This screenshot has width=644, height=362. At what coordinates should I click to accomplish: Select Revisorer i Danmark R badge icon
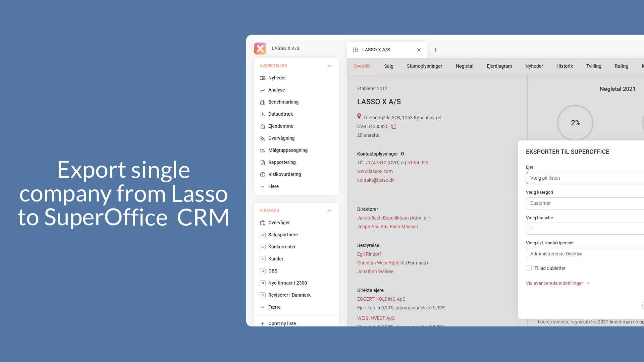263,295
